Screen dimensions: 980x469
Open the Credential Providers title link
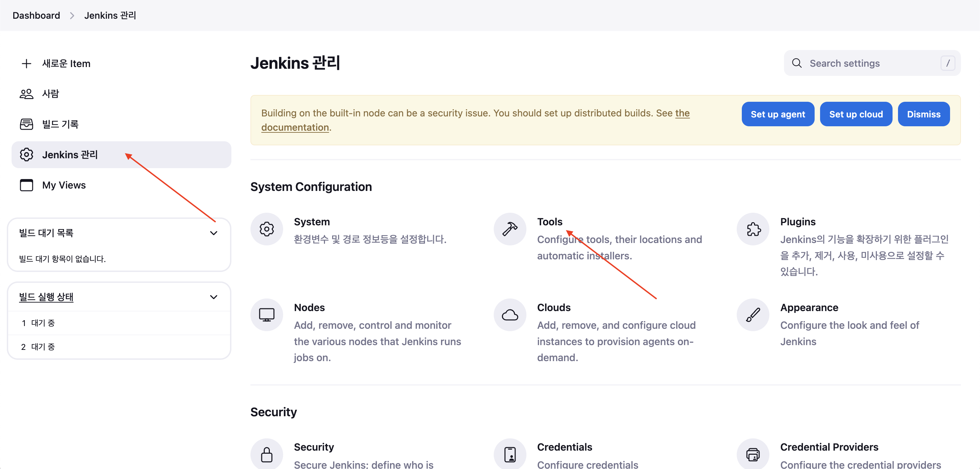coord(829,447)
